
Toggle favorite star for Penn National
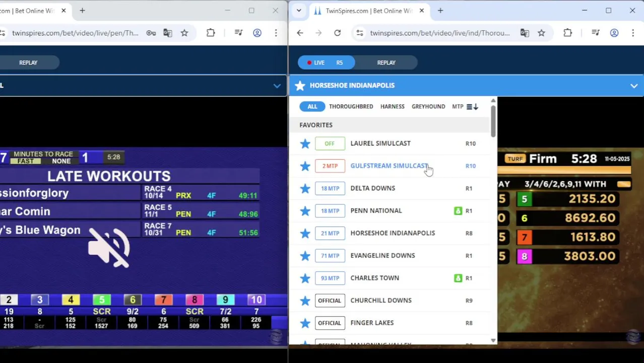click(x=305, y=211)
